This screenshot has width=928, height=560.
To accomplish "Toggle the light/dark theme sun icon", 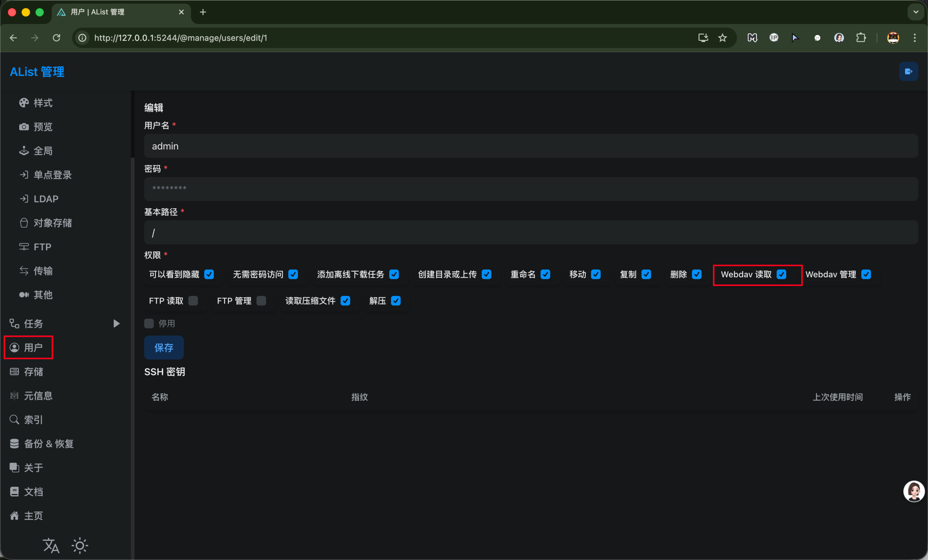I will 80,545.
